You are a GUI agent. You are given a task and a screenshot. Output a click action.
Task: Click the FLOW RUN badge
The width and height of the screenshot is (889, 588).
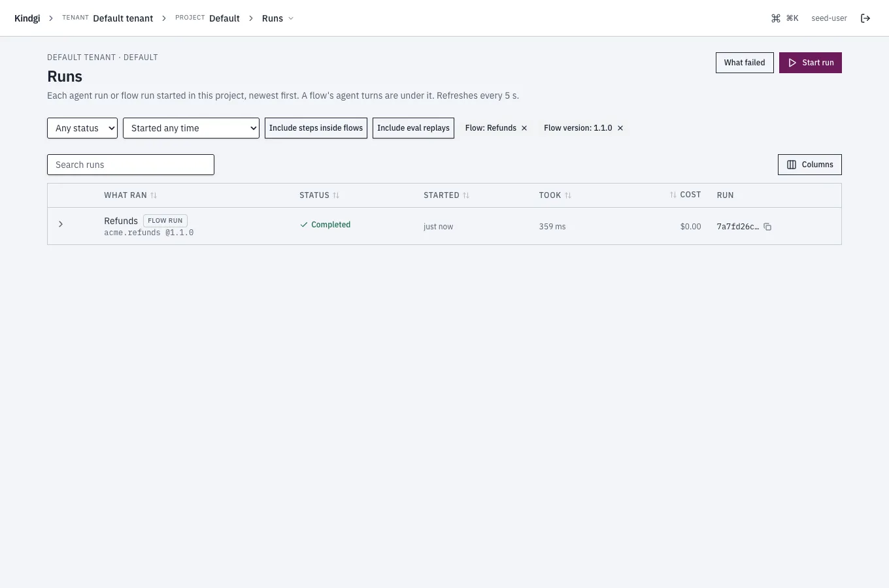coord(165,221)
